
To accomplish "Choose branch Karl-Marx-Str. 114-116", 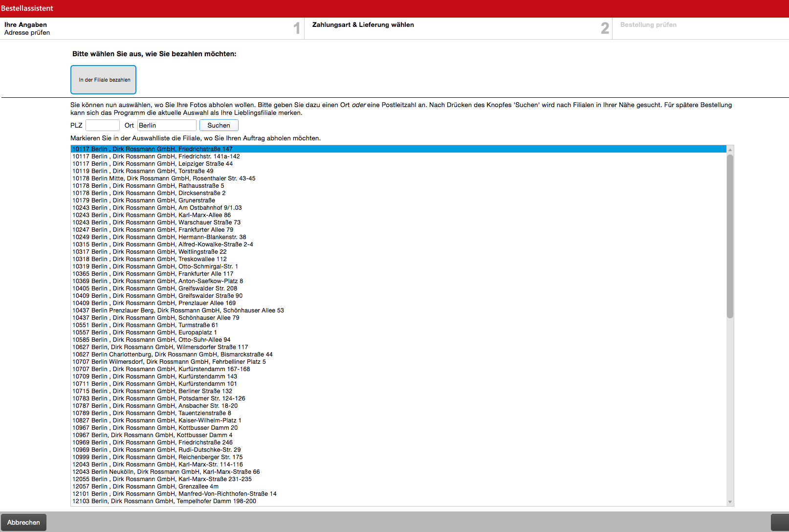I will point(398,465).
